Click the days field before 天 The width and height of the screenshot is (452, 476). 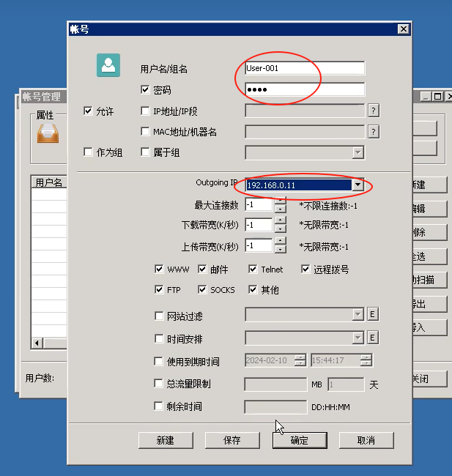coord(346,384)
